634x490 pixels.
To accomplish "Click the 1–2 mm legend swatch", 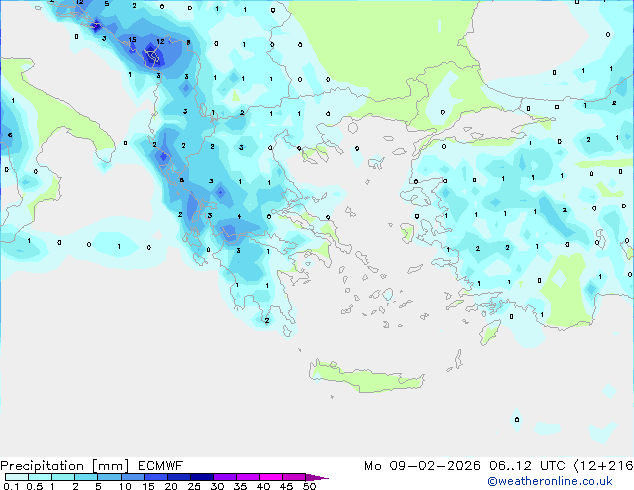I will click(x=63, y=477).
